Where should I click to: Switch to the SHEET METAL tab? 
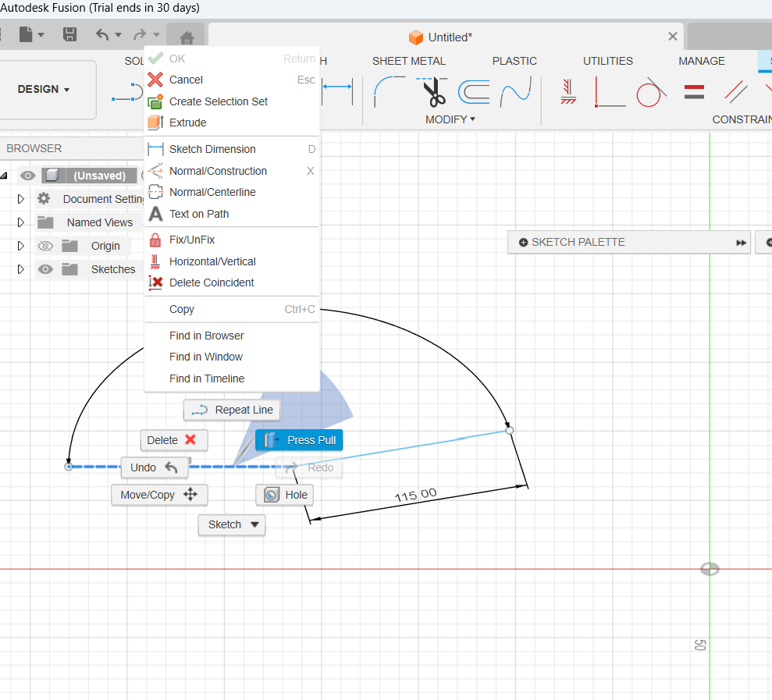(x=409, y=61)
